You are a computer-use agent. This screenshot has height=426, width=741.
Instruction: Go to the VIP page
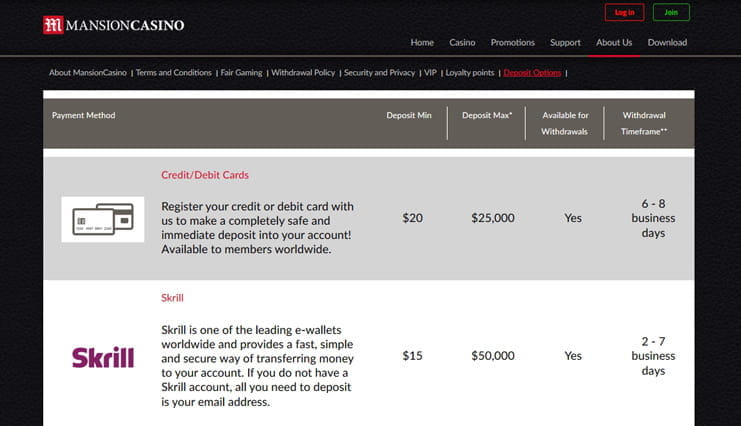pos(430,73)
